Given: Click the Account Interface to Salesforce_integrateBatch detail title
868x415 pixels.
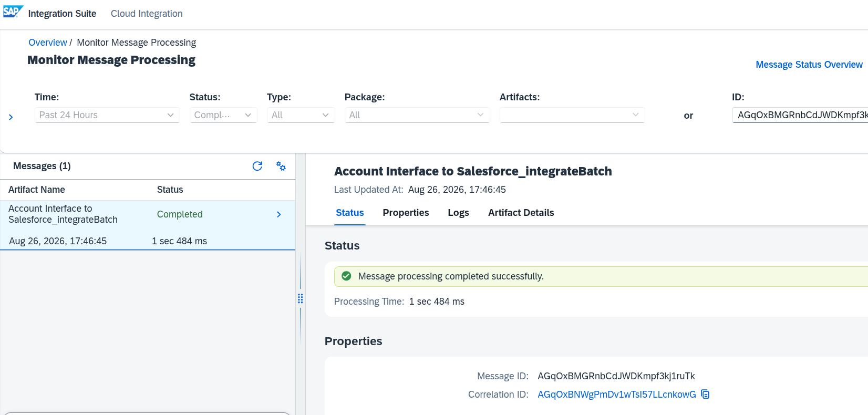Looking at the screenshot, I should [x=473, y=171].
